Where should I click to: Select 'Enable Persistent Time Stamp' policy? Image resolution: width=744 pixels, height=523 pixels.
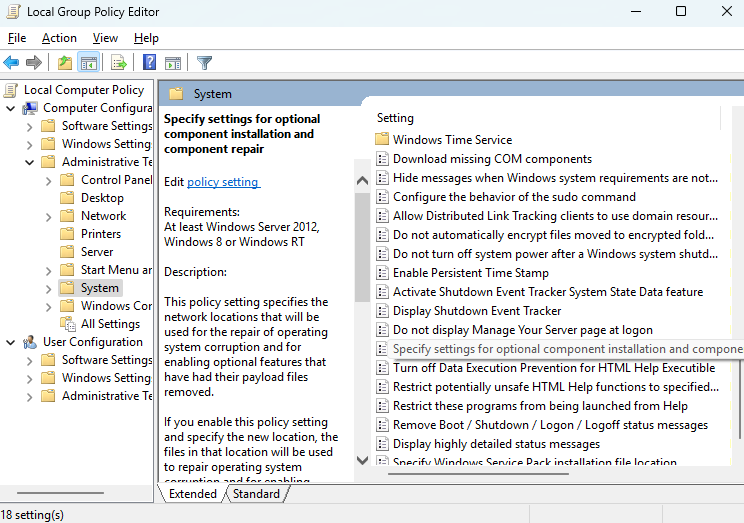pos(470,273)
